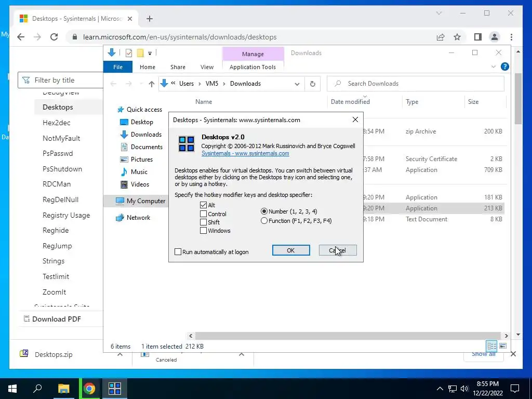The image size is (532, 399).
Task: Refresh the Downloads folder view
Action: point(312,84)
